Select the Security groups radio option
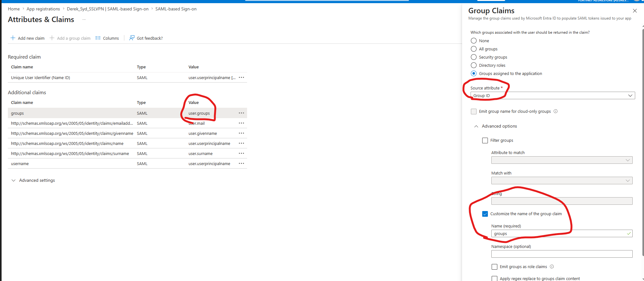Viewport: 644px width, 281px height. pyautogui.click(x=474, y=57)
